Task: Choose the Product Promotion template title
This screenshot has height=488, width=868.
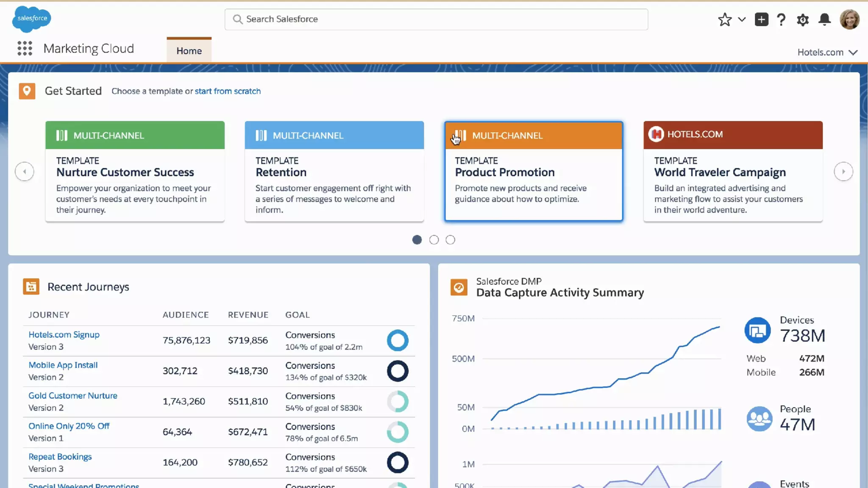Action: [504, 172]
